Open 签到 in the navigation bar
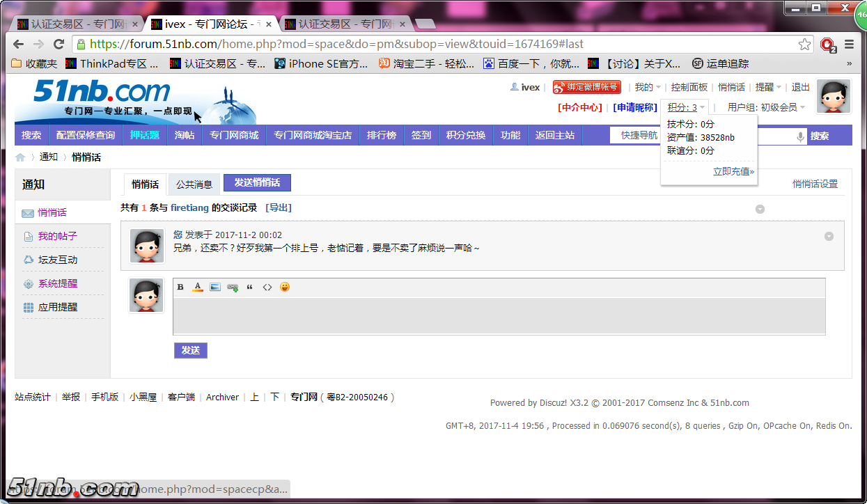The image size is (867, 504). pyautogui.click(x=421, y=135)
